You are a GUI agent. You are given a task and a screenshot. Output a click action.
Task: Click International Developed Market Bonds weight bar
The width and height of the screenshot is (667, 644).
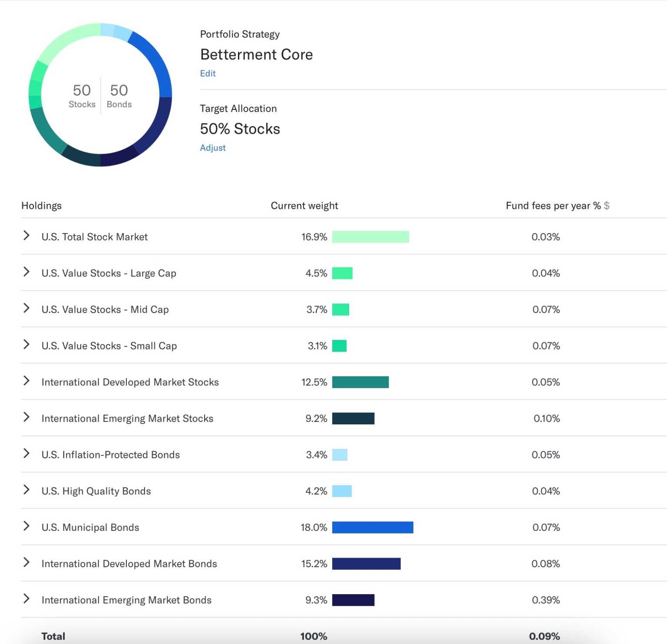click(366, 564)
